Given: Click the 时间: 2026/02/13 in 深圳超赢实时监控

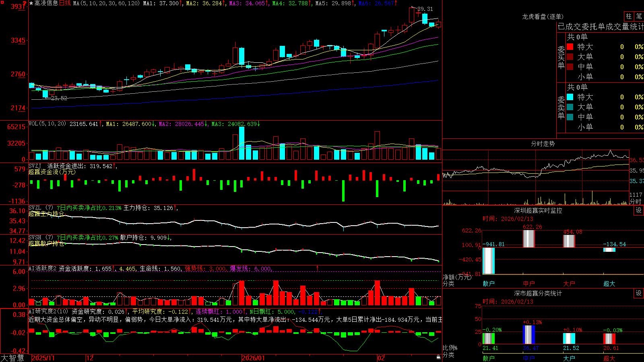Looking at the screenshot, I should point(508,219).
